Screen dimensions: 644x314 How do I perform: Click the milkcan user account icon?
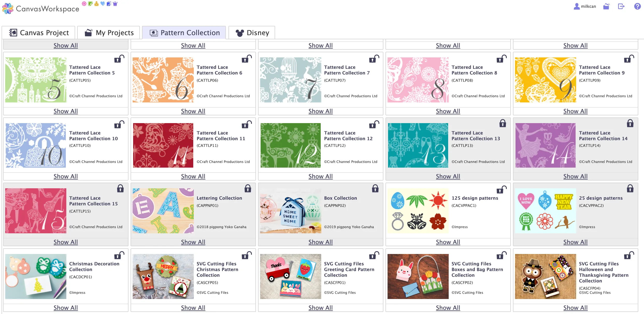pyautogui.click(x=577, y=6)
